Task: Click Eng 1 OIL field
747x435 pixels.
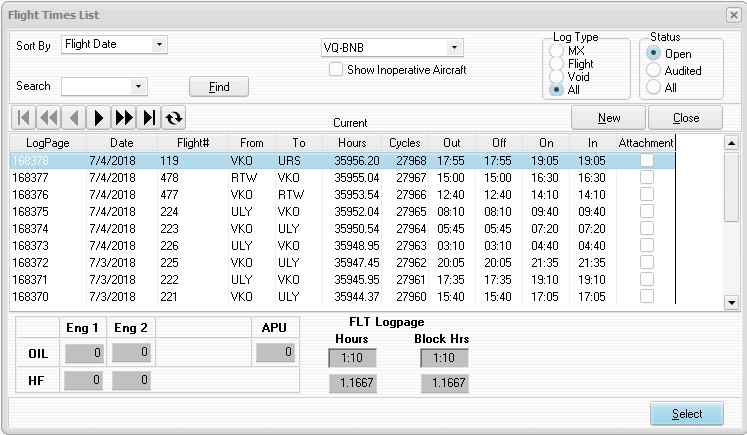Action: coord(84,353)
